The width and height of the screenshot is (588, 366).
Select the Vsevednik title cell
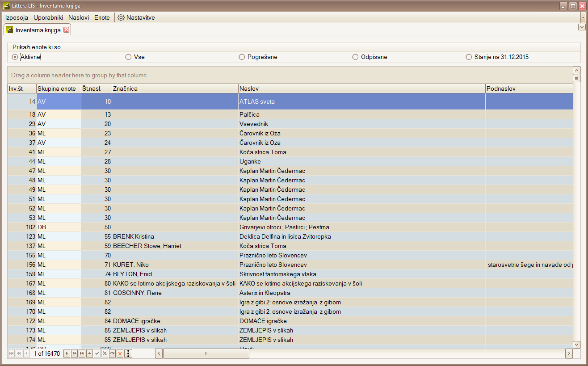pyautogui.click(x=362, y=124)
